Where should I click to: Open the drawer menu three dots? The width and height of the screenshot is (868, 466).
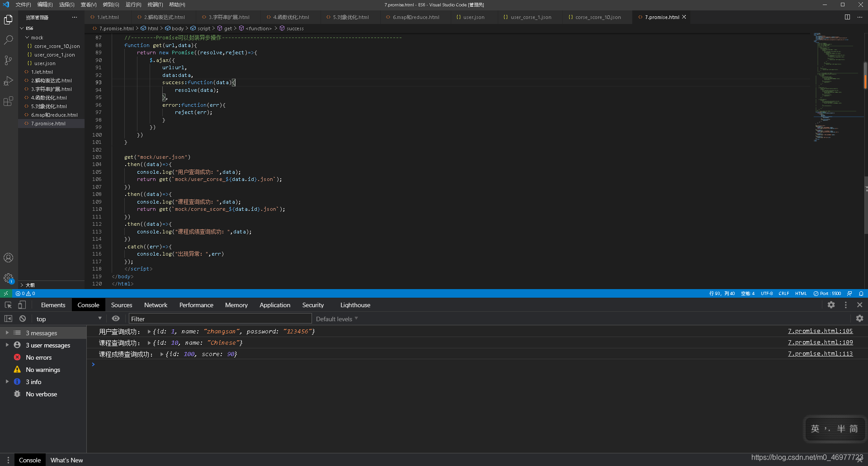8,460
